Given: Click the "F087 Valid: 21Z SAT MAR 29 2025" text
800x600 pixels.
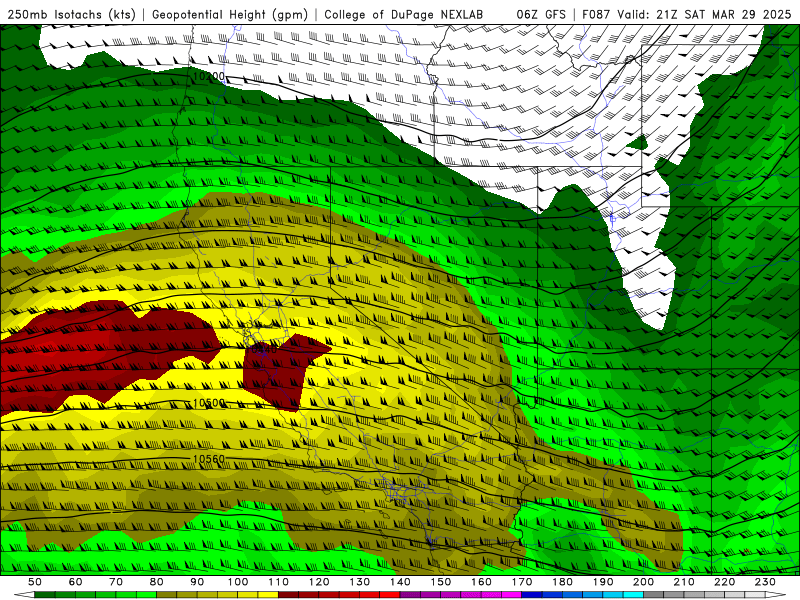Looking at the screenshot, I should pyautogui.click(x=687, y=14).
